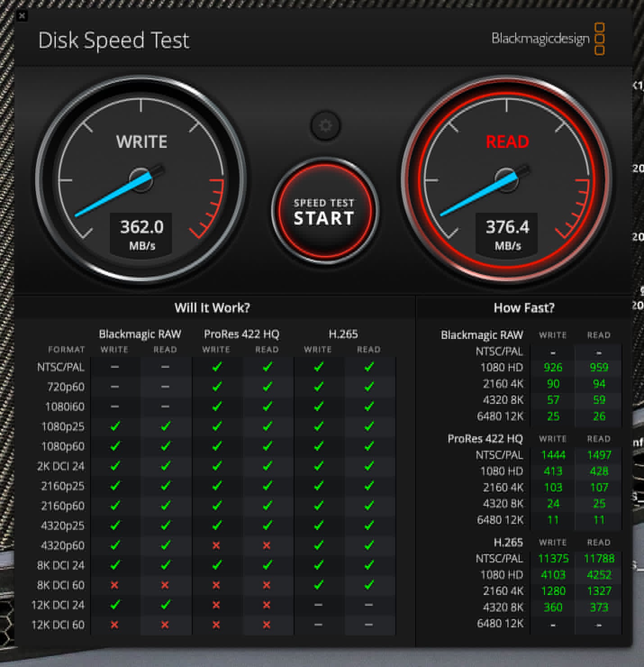
Task: Click Blackmagic RAW write checkmark for 1080p25
Action: [115, 426]
